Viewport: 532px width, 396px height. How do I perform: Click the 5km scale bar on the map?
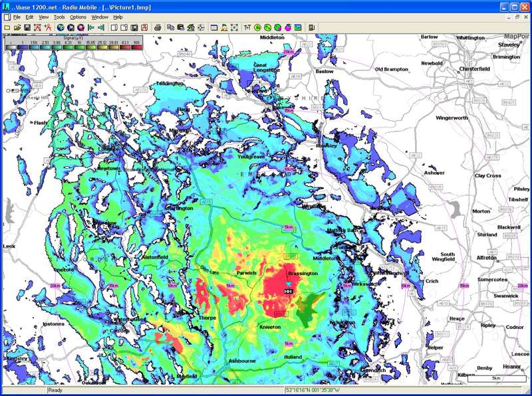[496, 378]
